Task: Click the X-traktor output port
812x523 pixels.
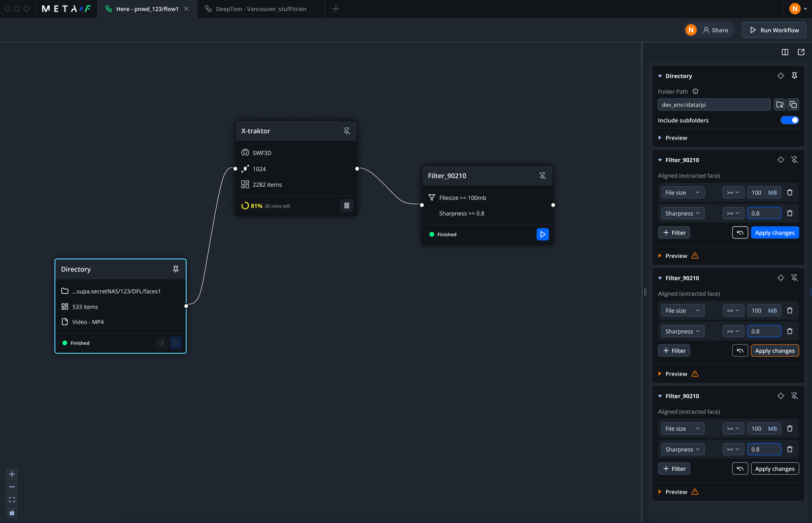Action: [357, 168]
